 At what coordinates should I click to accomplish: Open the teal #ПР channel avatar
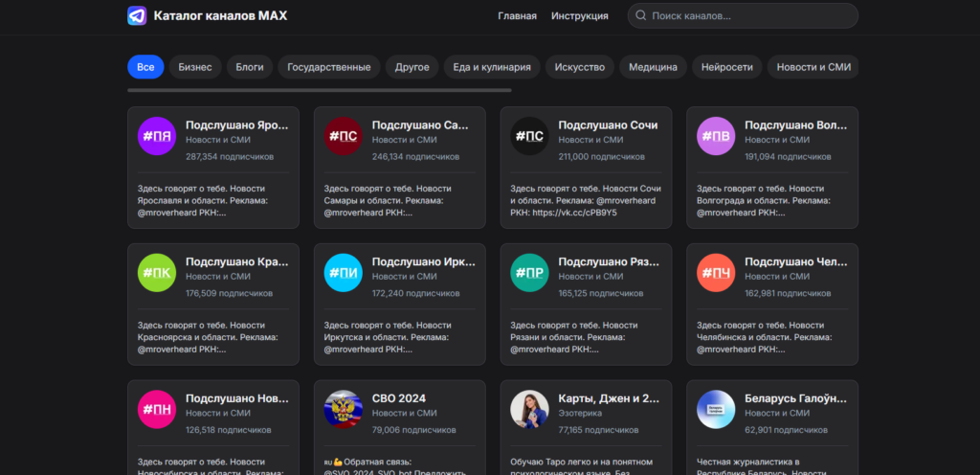(529, 273)
